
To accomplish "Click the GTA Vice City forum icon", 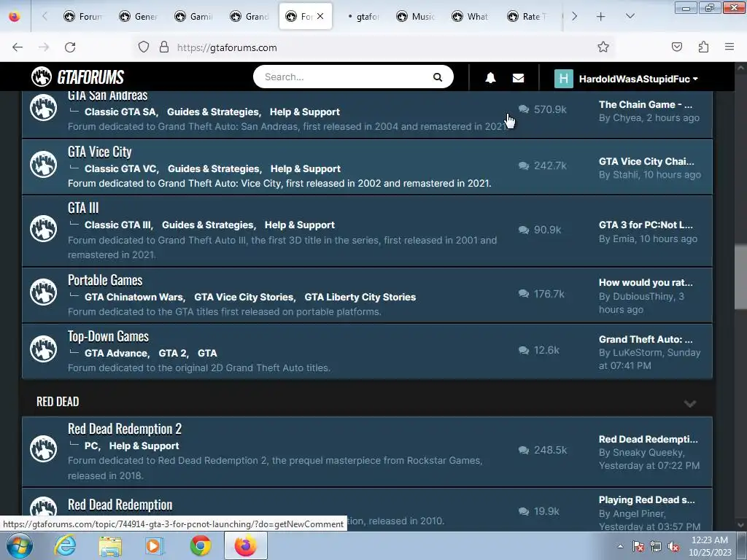I will pos(43,164).
